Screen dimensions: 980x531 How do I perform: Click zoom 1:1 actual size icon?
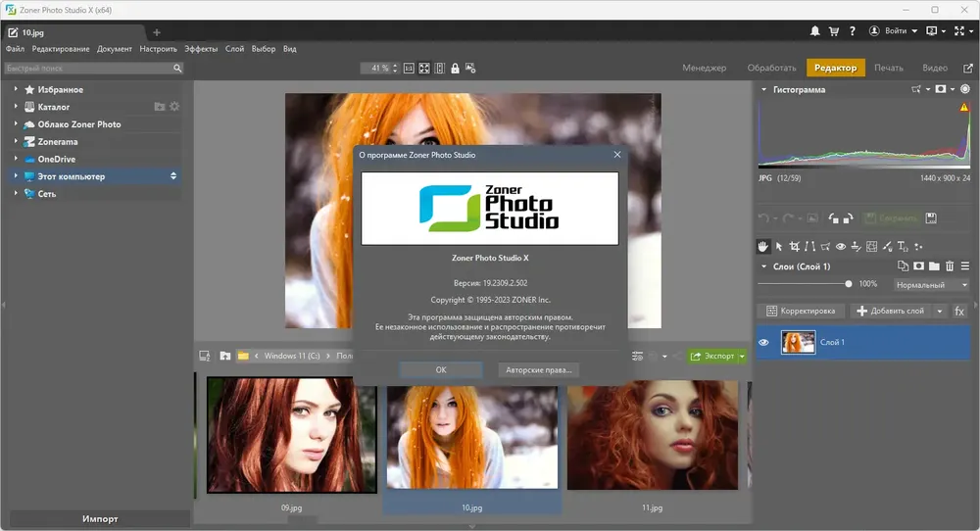click(x=409, y=69)
